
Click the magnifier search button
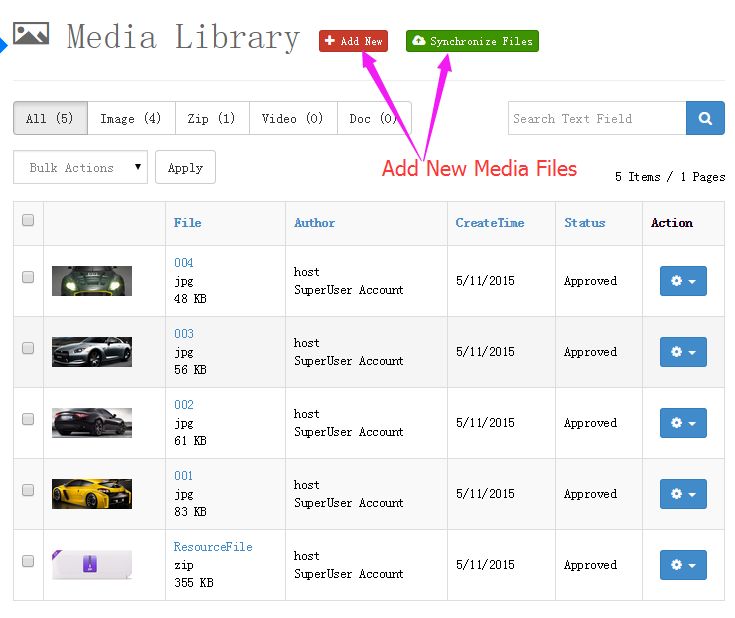click(x=705, y=118)
